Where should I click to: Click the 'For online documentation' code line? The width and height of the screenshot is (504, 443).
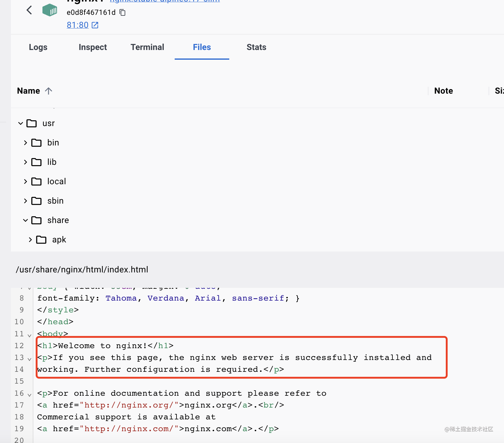182,393
